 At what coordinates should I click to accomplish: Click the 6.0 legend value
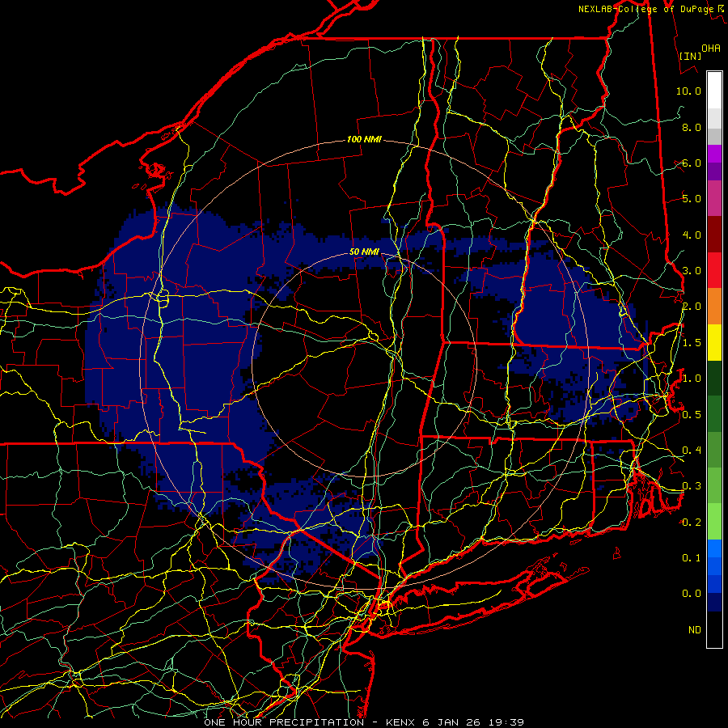tap(692, 163)
